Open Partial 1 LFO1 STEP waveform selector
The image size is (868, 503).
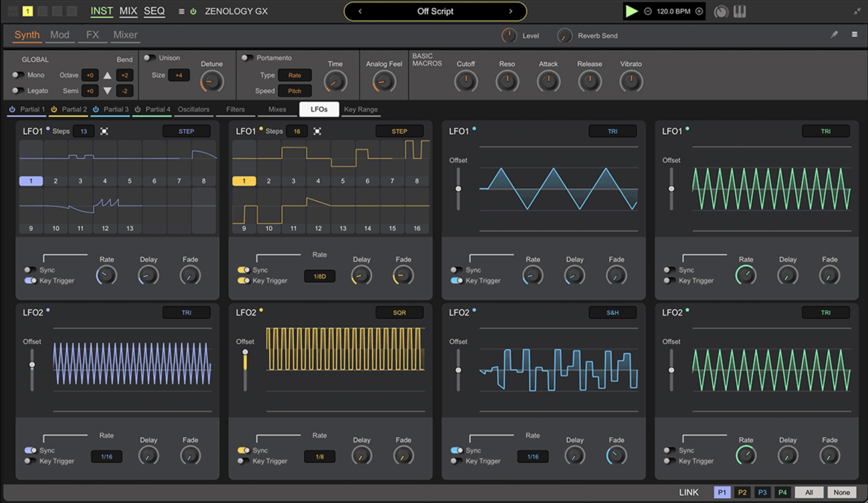click(x=186, y=131)
